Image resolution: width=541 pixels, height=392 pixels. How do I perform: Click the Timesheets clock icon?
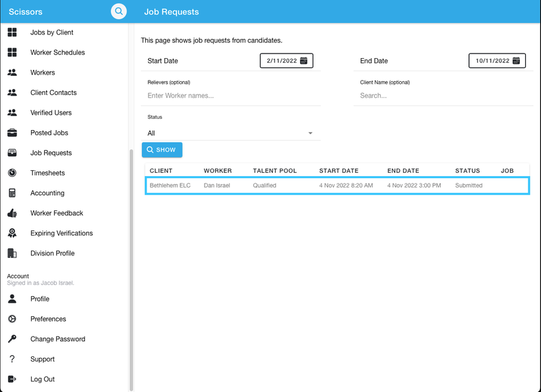(x=12, y=172)
